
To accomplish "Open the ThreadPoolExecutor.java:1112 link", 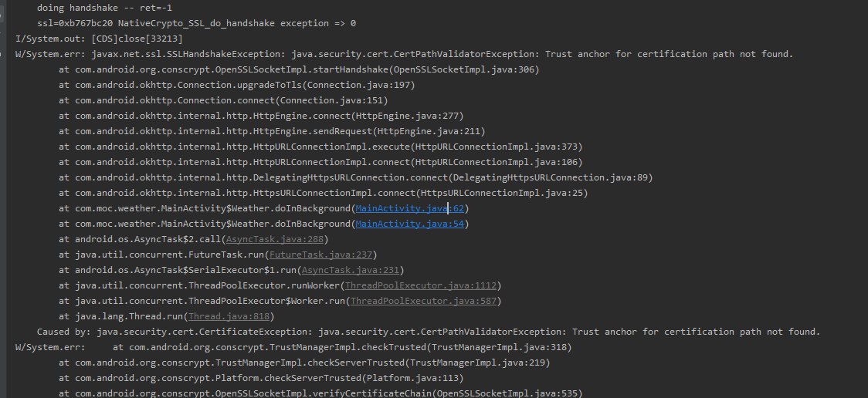I will point(421,286).
